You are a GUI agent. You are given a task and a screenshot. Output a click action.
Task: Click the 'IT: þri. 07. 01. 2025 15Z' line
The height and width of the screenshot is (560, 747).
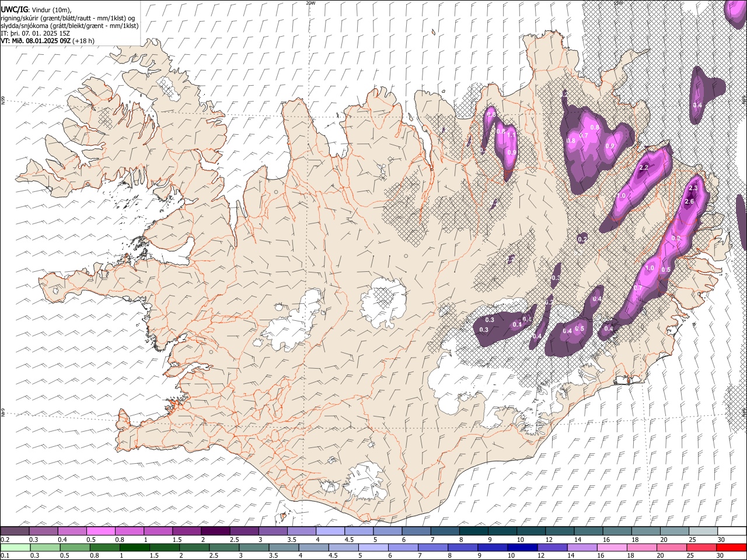(x=36, y=33)
